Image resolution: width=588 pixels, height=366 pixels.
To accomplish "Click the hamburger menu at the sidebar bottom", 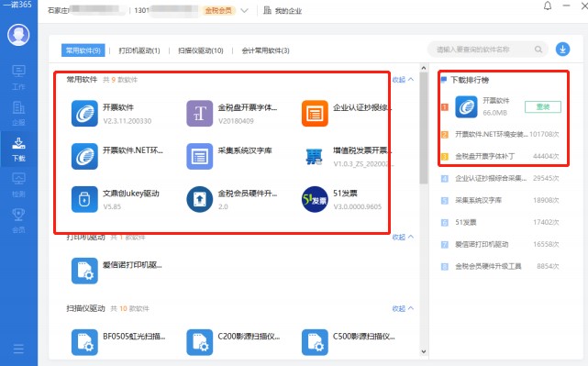I will pos(18,349).
